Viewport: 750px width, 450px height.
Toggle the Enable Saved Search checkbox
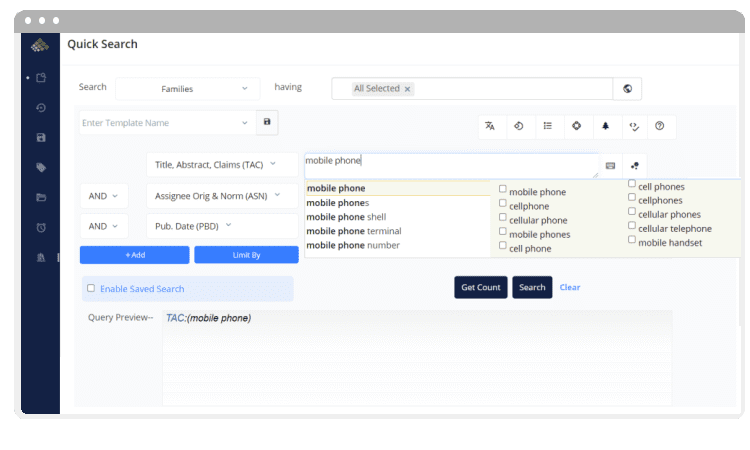click(x=91, y=288)
